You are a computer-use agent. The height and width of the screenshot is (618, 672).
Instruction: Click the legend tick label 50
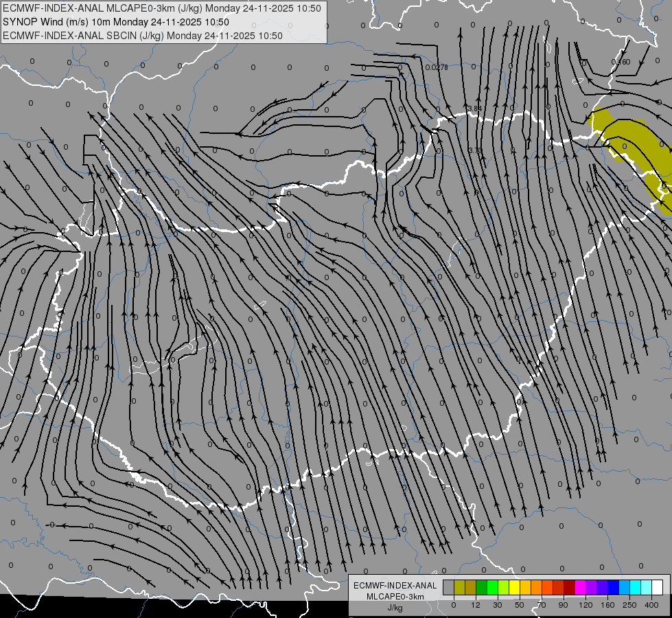(520, 605)
